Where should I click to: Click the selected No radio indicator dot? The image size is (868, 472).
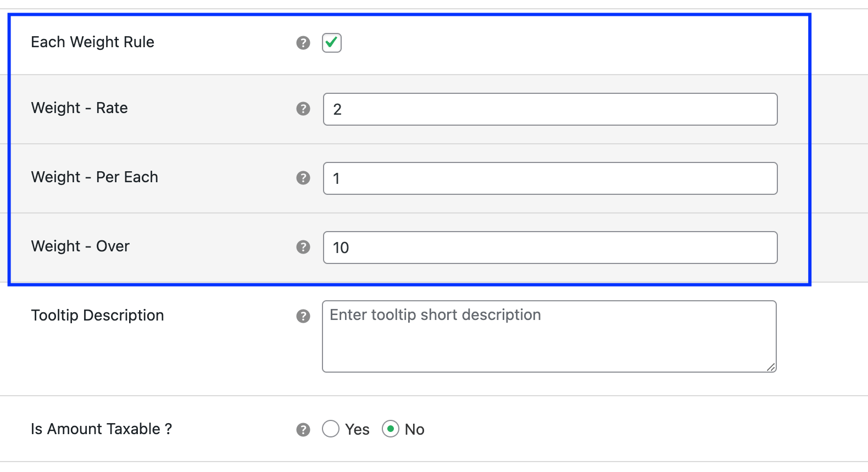pos(391,430)
